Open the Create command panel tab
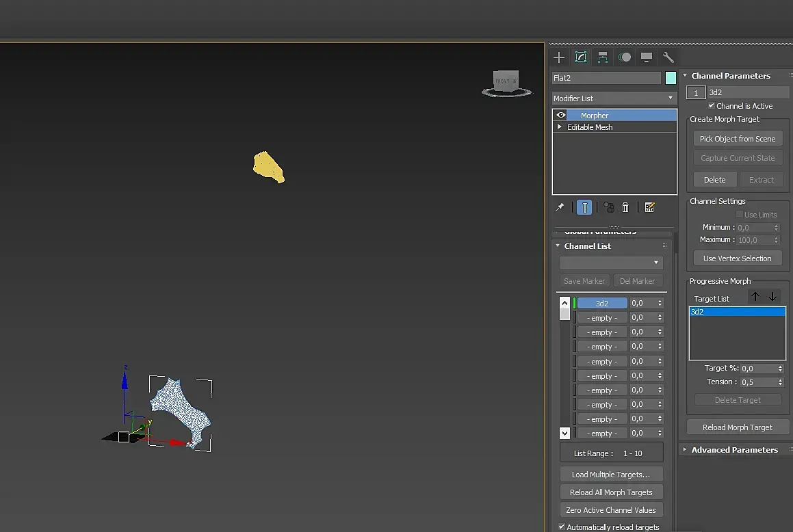The height and width of the screenshot is (532, 793). [559, 57]
